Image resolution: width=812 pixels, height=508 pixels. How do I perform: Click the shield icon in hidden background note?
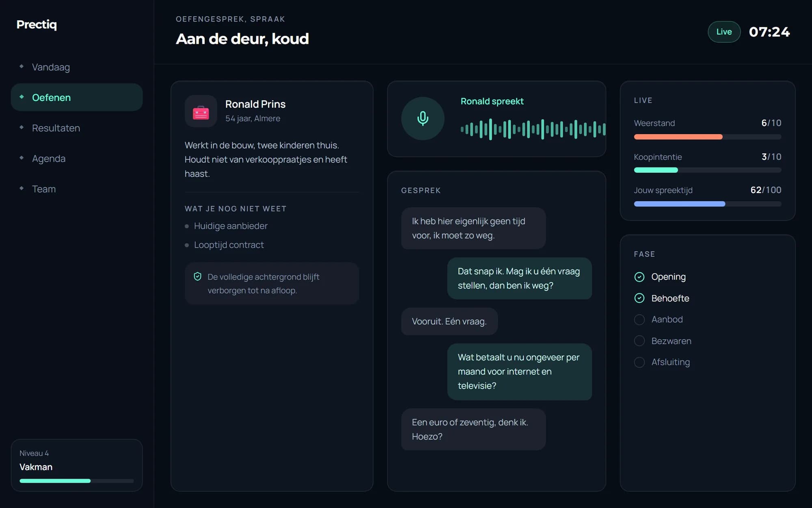tap(198, 276)
